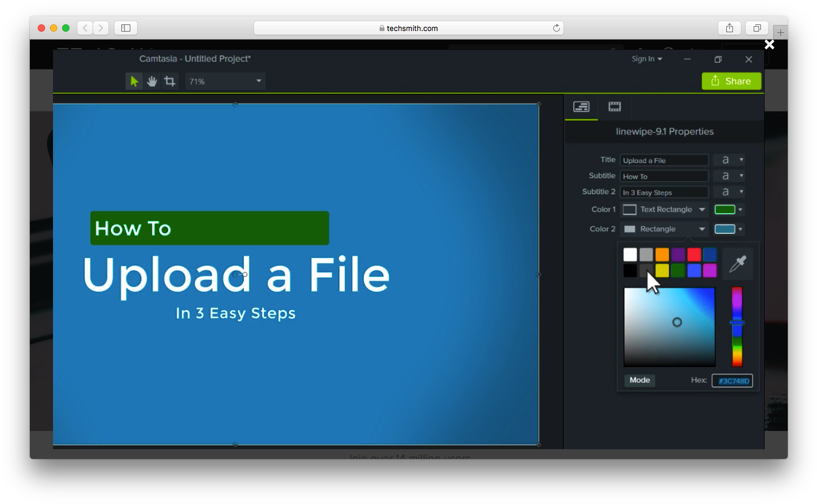Click the green Share button
This screenshot has height=504, width=817.
pyautogui.click(x=731, y=81)
